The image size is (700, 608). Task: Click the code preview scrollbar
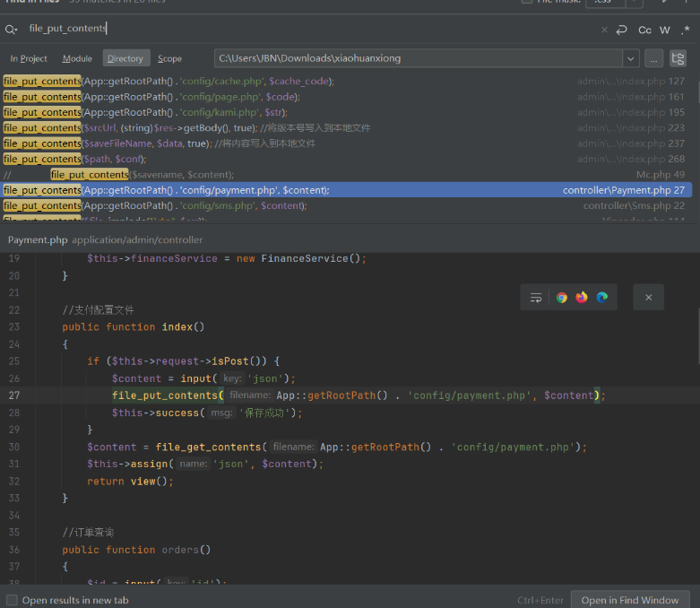pos(697,335)
